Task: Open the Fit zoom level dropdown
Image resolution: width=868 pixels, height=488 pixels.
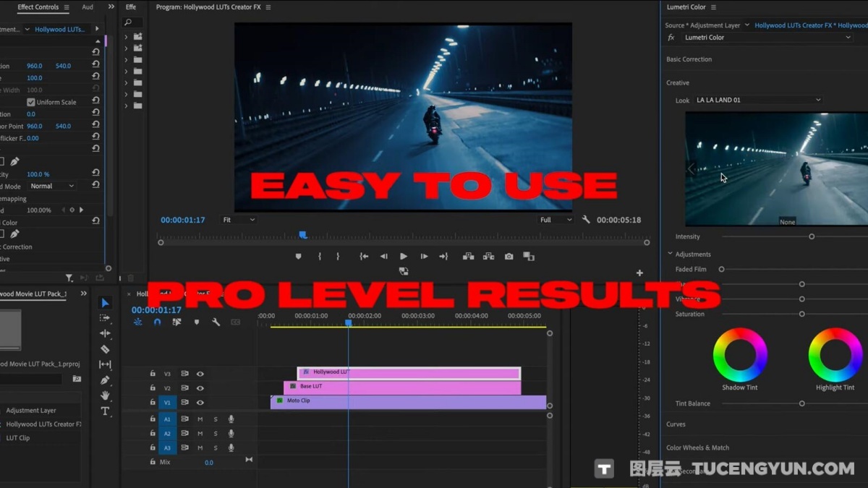Action: [x=239, y=220]
